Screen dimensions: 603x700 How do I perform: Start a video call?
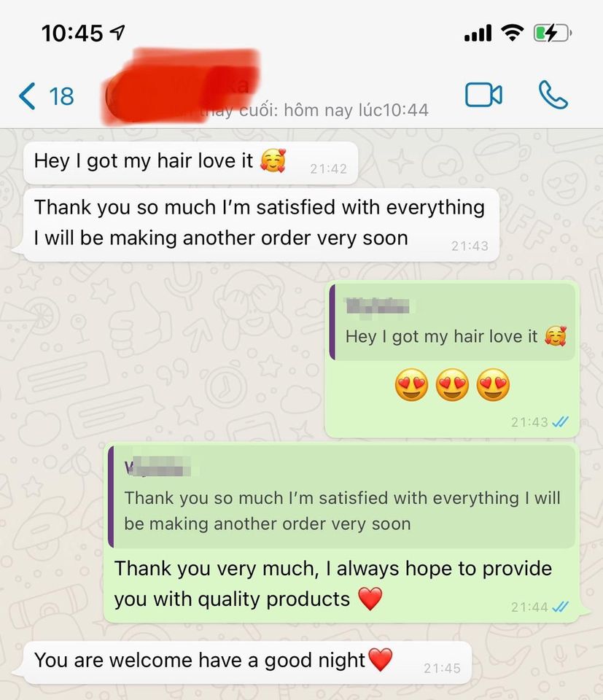point(483,95)
